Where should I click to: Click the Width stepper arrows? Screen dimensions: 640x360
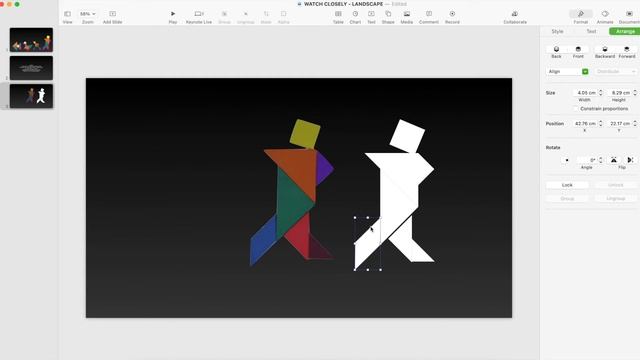point(600,93)
